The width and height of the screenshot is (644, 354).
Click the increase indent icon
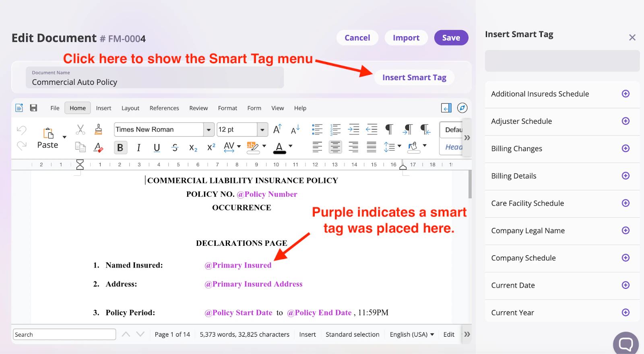click(353, 129)
